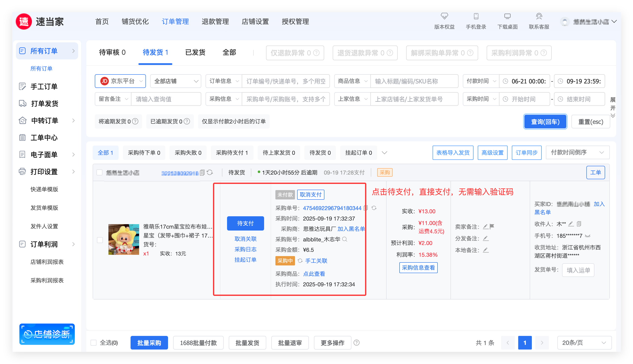This screenshot has height=364, width=633.
Task: Click the blue 待支付 button
Action: pos(245,223)
